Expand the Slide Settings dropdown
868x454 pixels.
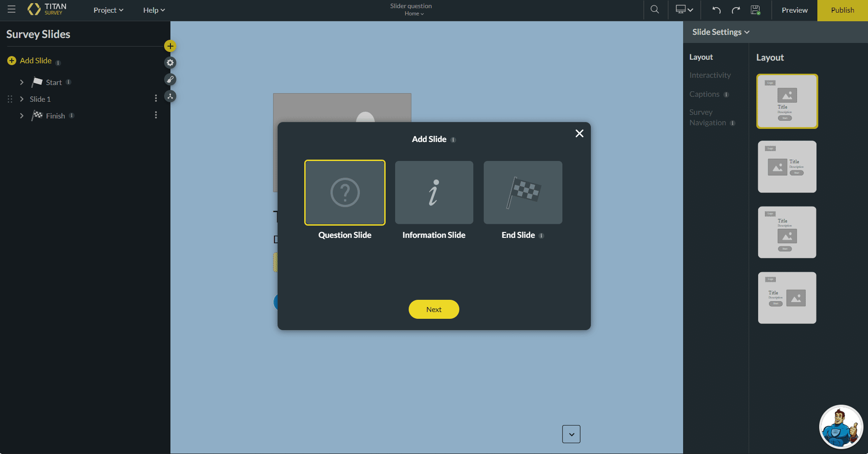pos(721,32)
